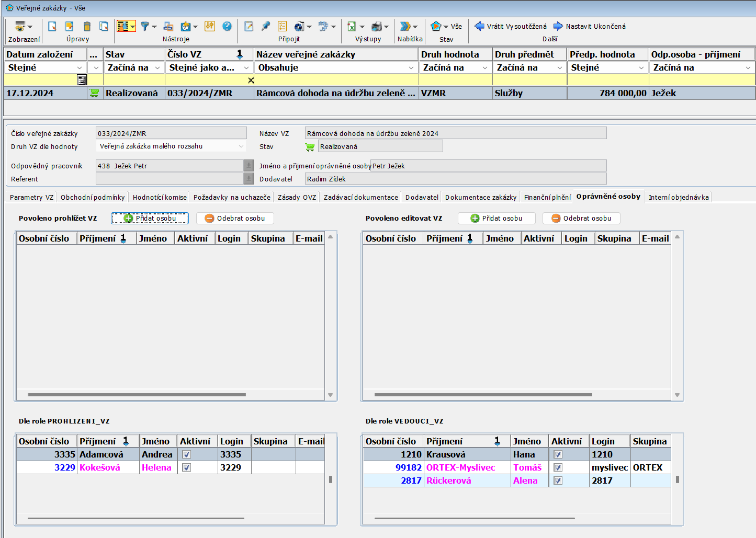The image size is (756, 538).
Task: Click the printer output icon
Action: click(x=377, y=26)
